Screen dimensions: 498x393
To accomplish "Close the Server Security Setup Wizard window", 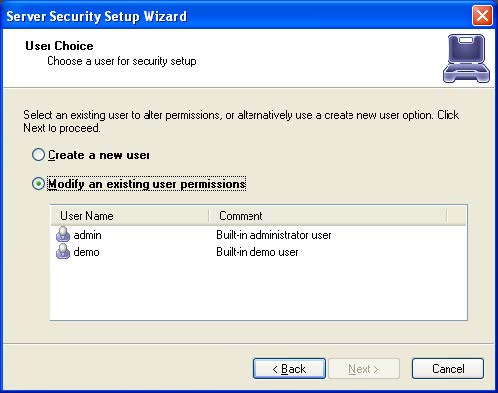I will [482, 16].
